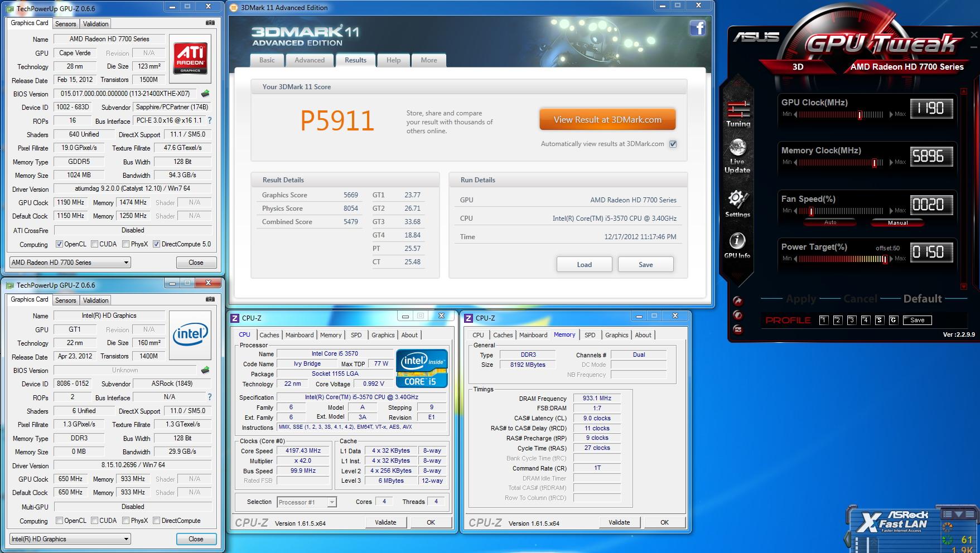Open SPD tab in CPU-Z Memory window
This screenshot has height=553, width=980.
pyautogui.click(x=590, y=335)
